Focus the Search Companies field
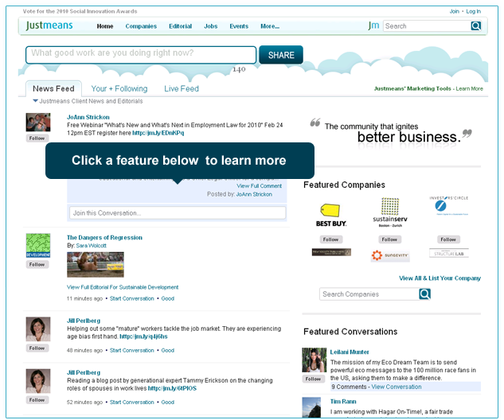Screen dimensions: 504x420 (369, 294)
